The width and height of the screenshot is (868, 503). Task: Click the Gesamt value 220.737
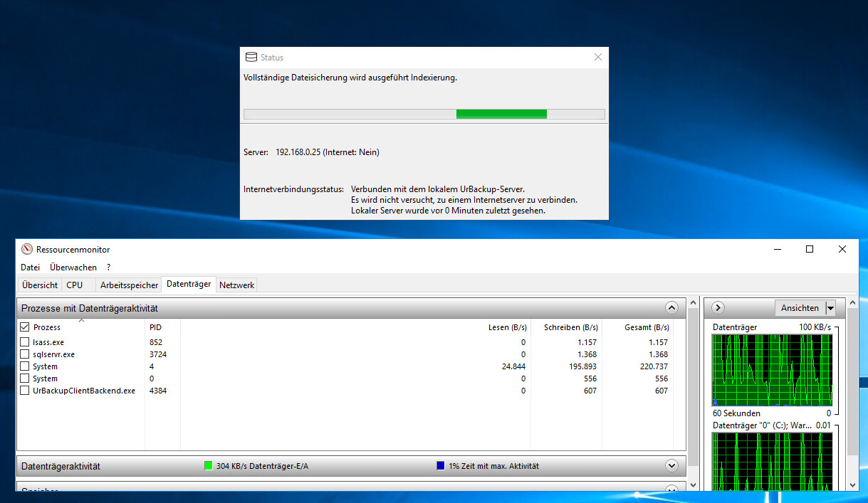pyautogui.click(x=654, y=366)
